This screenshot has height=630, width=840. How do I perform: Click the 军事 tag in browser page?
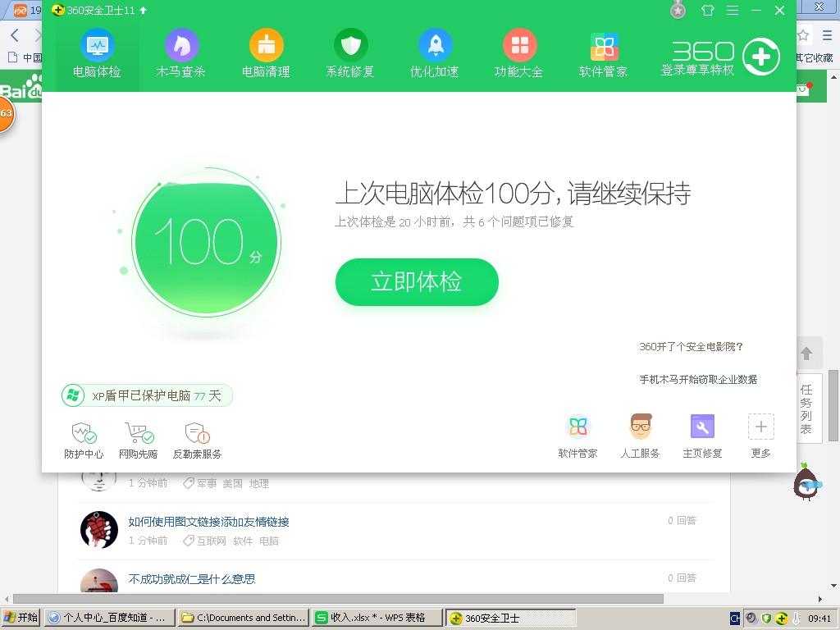point(206,483)
